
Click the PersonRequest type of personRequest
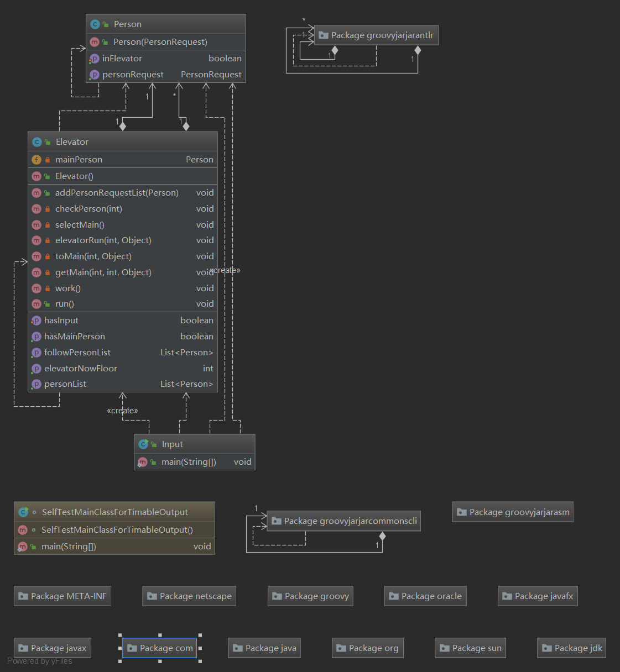coord(211,75)
